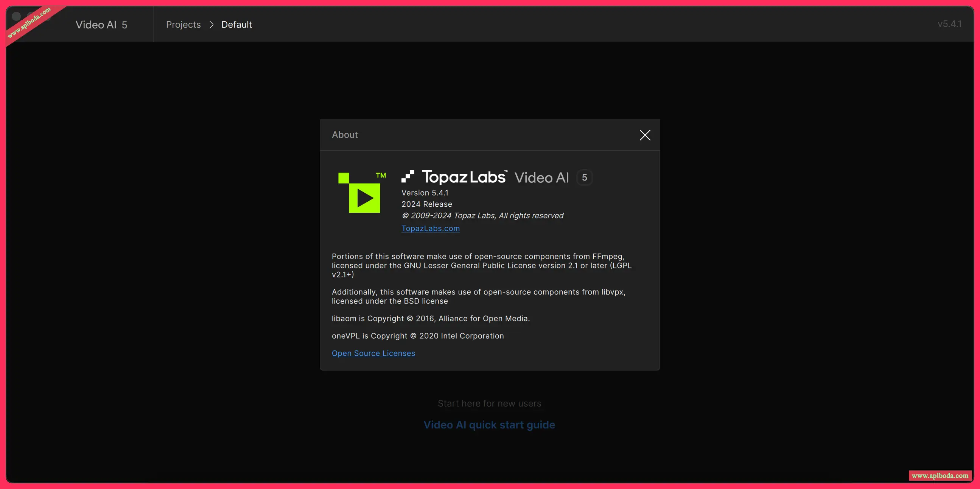The height and width of the screenshot is (489, 980).
Task: Click the 2024 Release text
Action: [x=426, y=204]
